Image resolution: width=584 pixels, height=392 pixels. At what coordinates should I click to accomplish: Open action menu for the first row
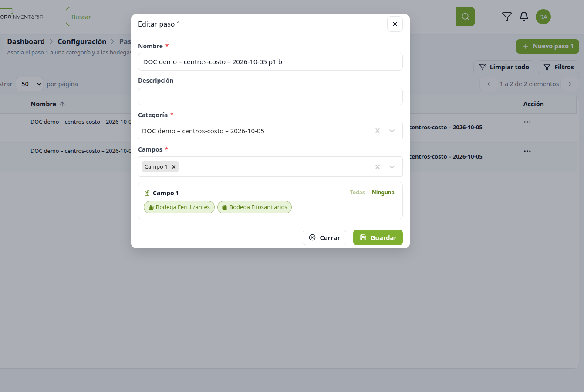(x=527, y=122)
